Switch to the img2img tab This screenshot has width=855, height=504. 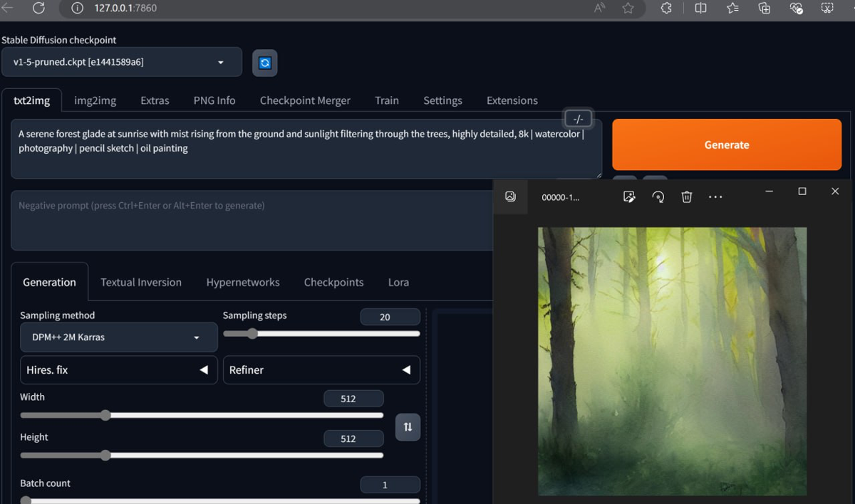tap(95, 100)
